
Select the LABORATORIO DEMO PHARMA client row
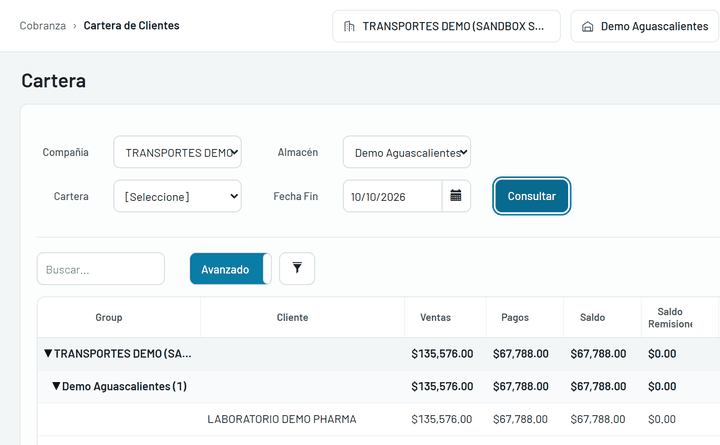[x=378, y=419]
